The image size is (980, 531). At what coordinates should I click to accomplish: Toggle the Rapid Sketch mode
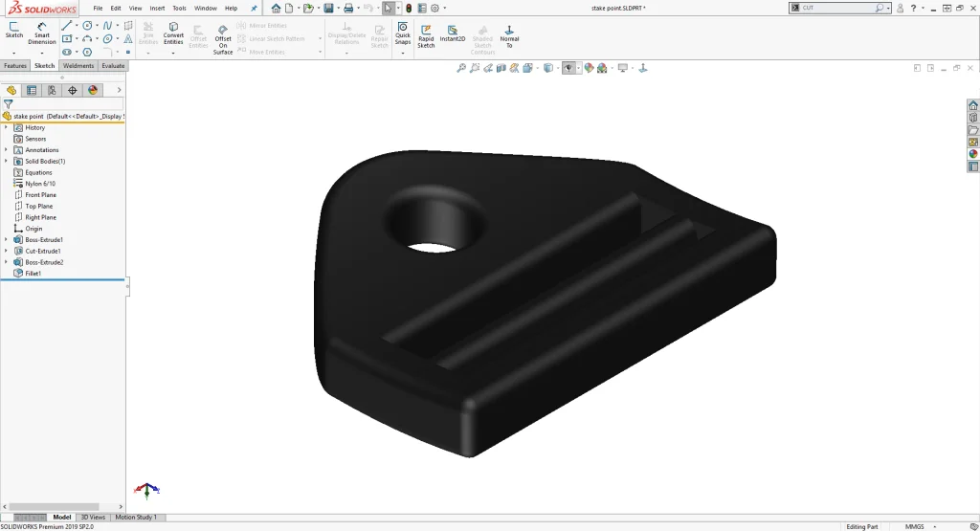point(426,34)
